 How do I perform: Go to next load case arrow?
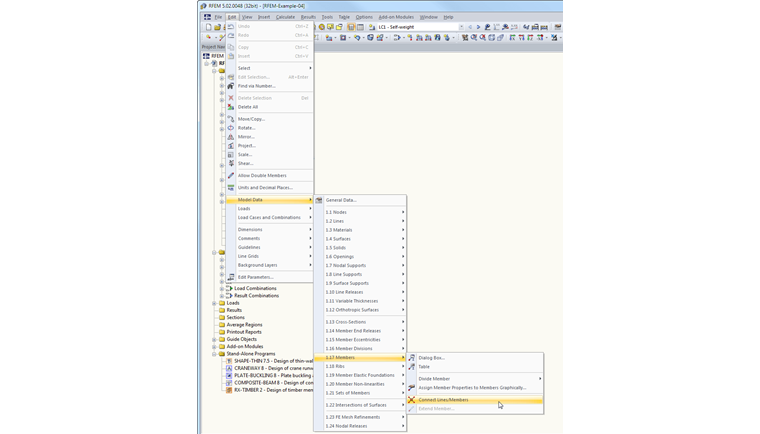[x=478, y=27]
